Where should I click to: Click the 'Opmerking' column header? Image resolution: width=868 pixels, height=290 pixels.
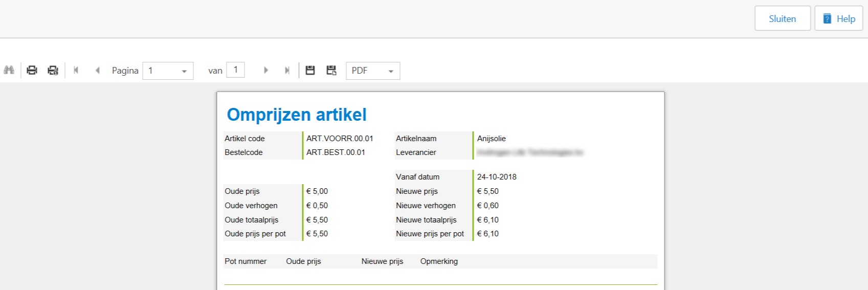(439, 261)
